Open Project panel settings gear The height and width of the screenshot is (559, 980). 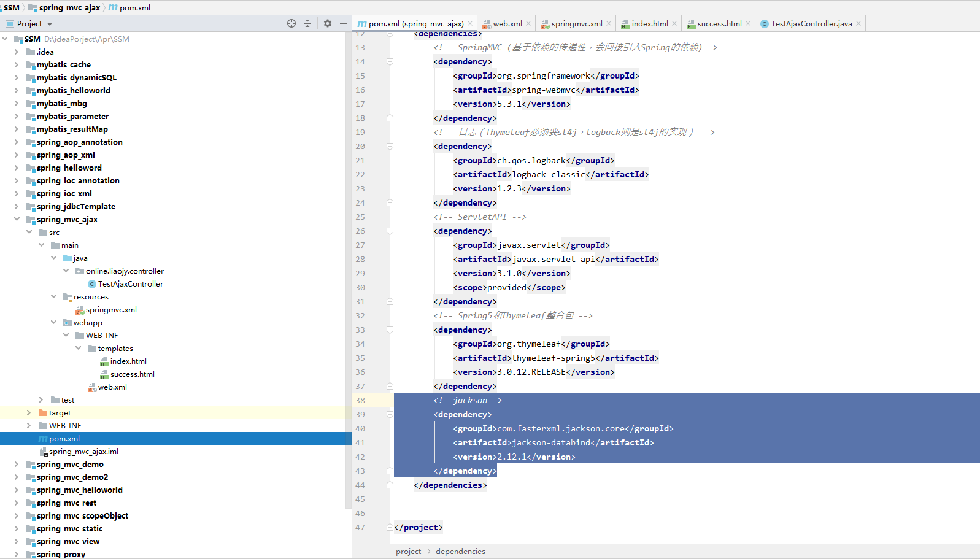click(x=328, y=23)
